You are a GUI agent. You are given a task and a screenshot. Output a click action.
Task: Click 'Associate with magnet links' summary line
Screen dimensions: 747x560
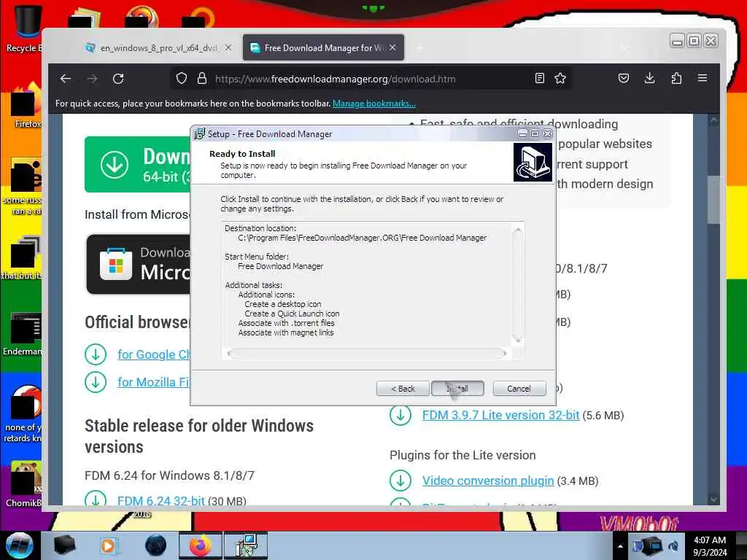[x=286, y=332]
